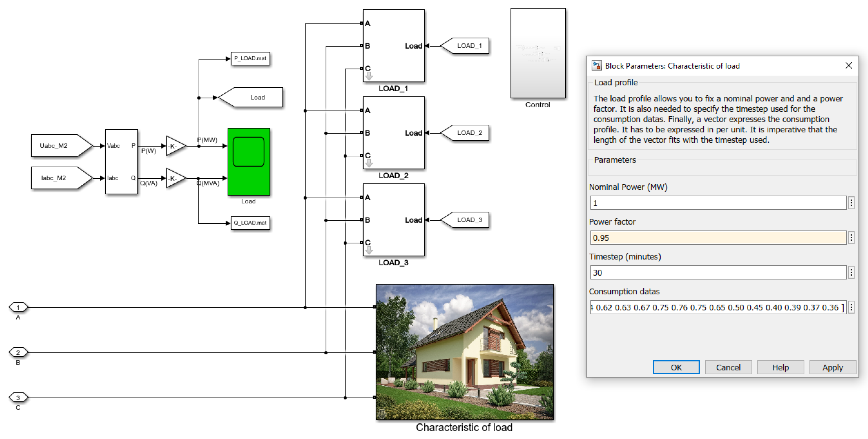Open Nominal Power field options menu

coord(851,203)
